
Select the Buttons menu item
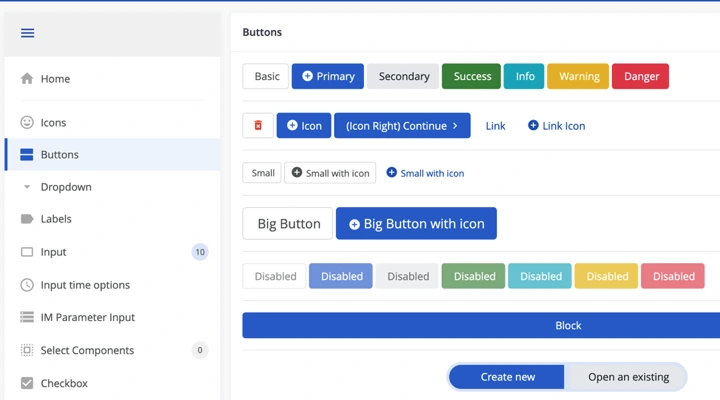pos(112,154)
